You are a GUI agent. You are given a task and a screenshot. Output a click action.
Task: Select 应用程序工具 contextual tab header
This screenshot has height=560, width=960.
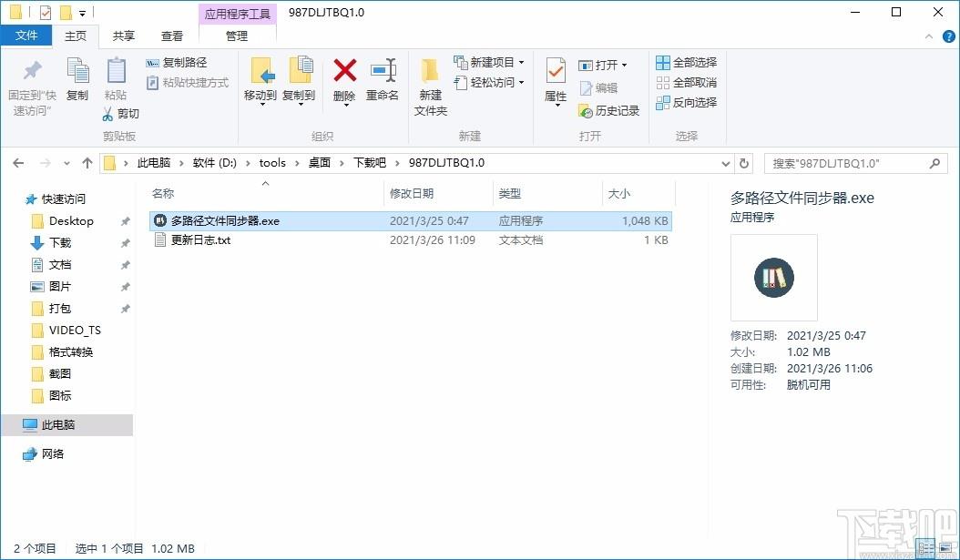[x=238, y=14]
